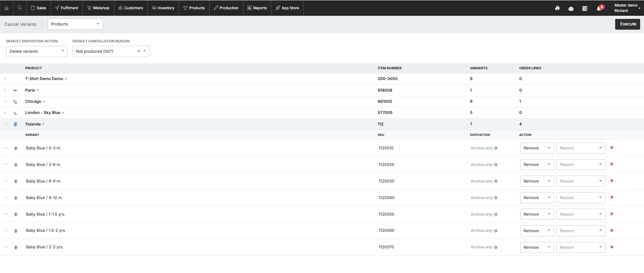Click the home icon in the top bar
644x273 pixels.
pos(7,8)
